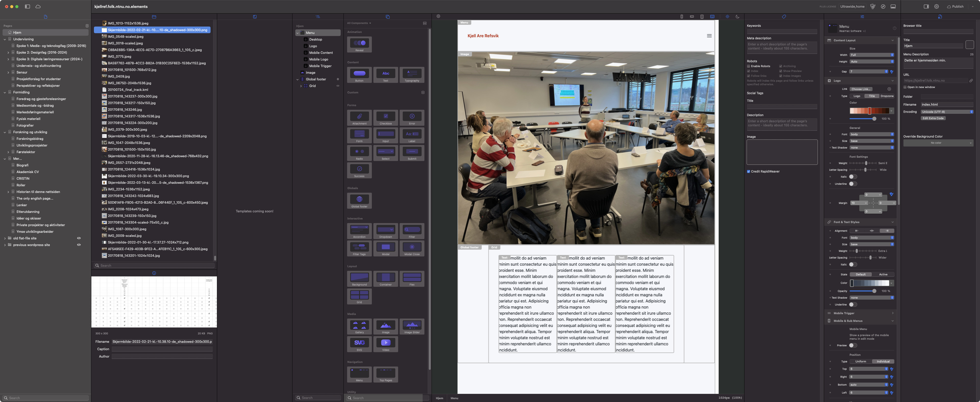The height and width of the screenshot is (402, 980).
Task: Switch to the Templates tab icon
Action: coord(254,17)
